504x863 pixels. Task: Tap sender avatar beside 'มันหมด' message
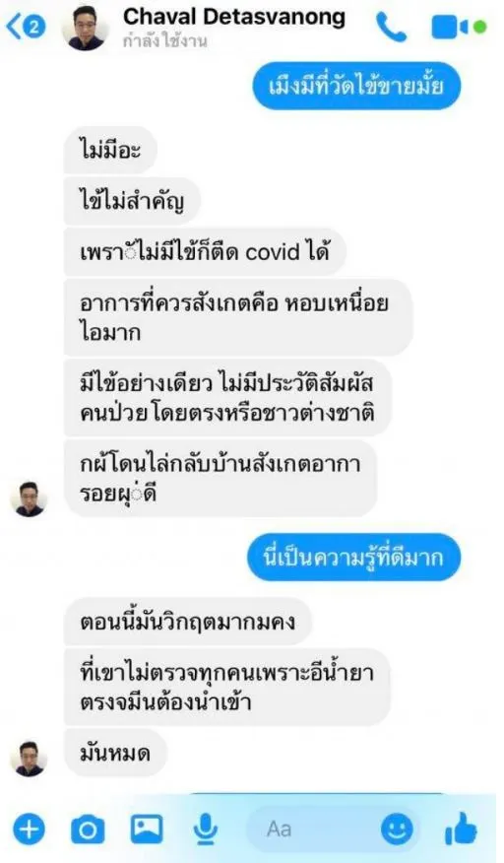pyautogui.click(x=30, y=759)
